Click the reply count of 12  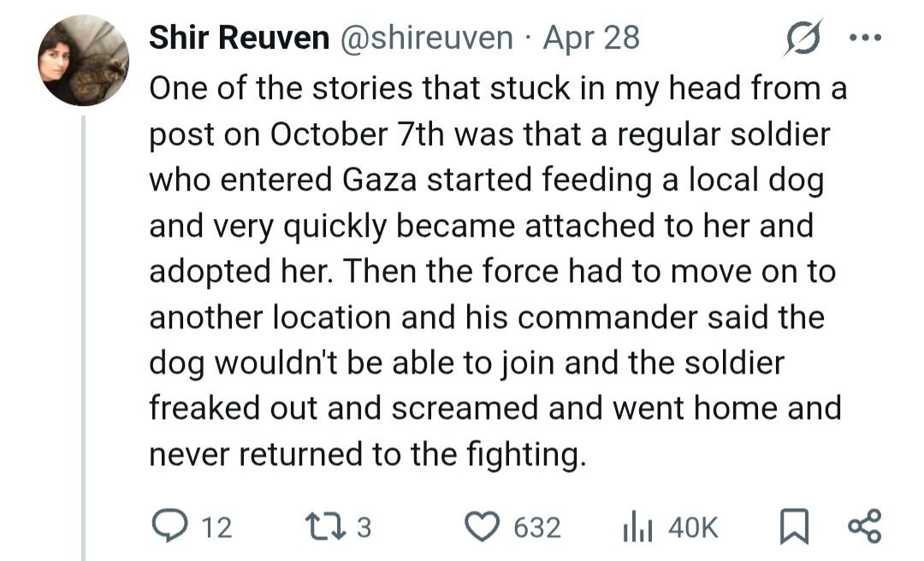click(217, 527)
